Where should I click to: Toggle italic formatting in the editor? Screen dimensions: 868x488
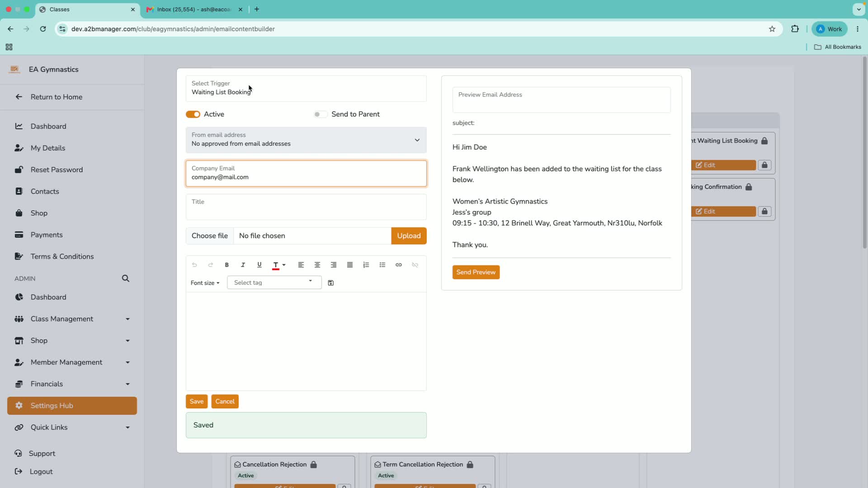[243, 265]
